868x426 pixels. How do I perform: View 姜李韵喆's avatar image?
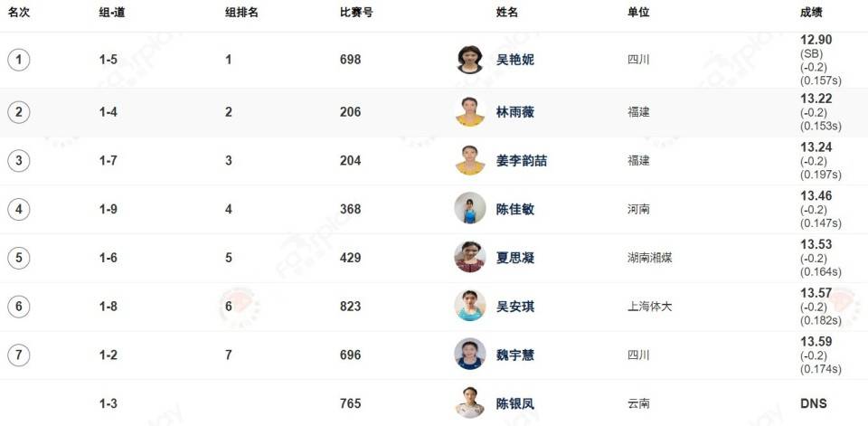point(470,161)
